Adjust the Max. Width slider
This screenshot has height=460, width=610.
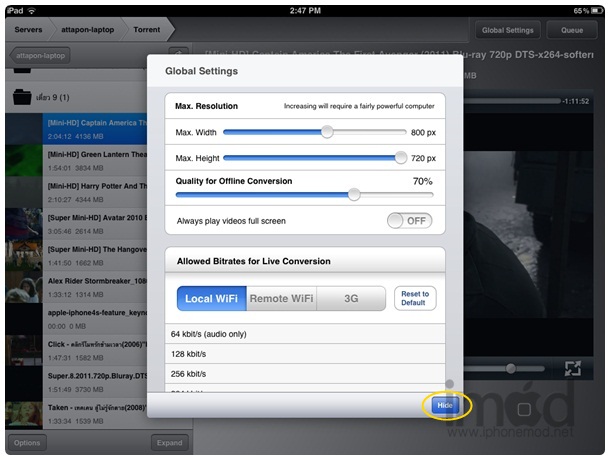click(326, 132)
